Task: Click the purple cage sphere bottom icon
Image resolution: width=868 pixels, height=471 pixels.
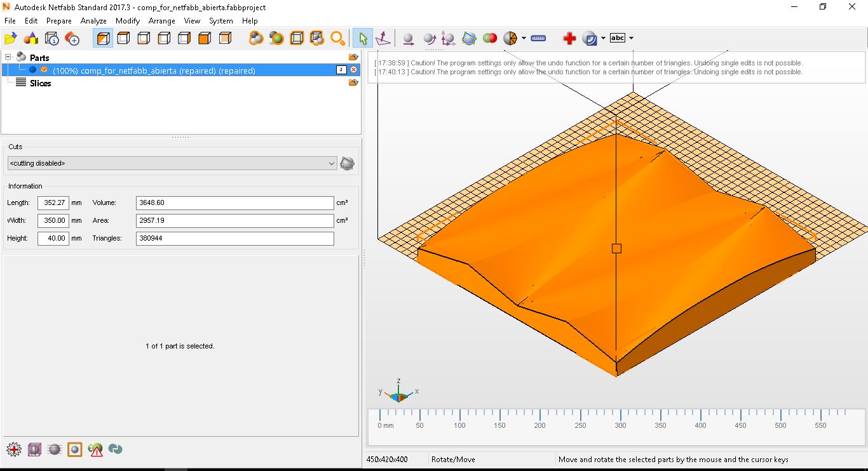Action: point(34,449)
